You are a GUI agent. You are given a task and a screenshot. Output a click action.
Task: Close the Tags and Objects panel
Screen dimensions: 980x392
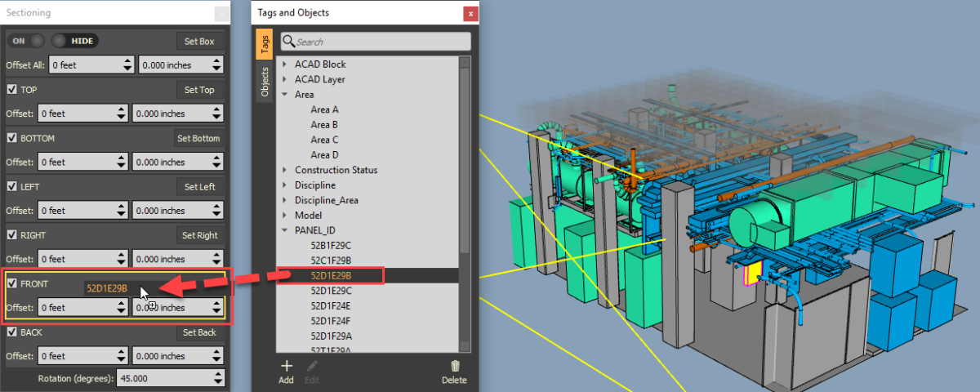pos(470,13)
